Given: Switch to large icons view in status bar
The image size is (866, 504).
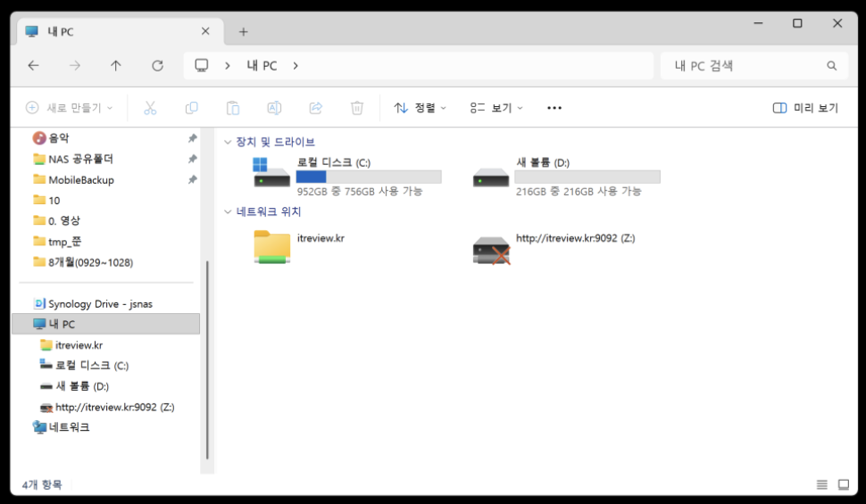Looking at the screenshot, I should click(844, 484).
